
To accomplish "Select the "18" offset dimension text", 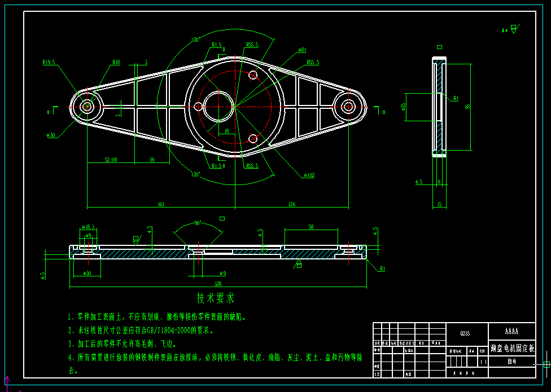I will click(226, 131).
